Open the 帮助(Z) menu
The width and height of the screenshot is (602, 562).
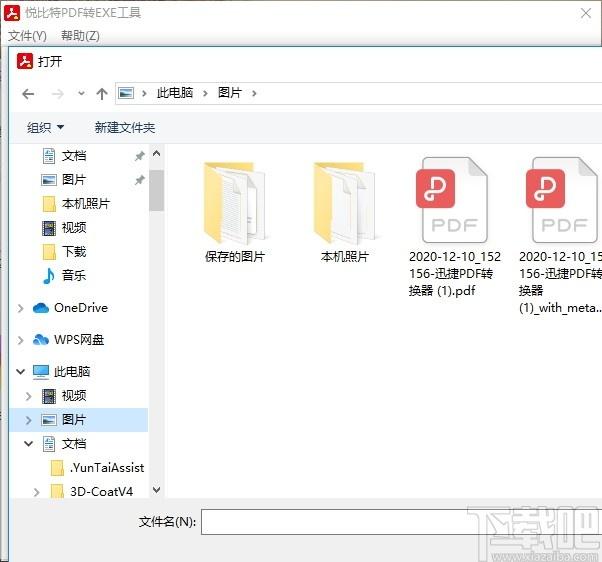(x=80, y=36)
